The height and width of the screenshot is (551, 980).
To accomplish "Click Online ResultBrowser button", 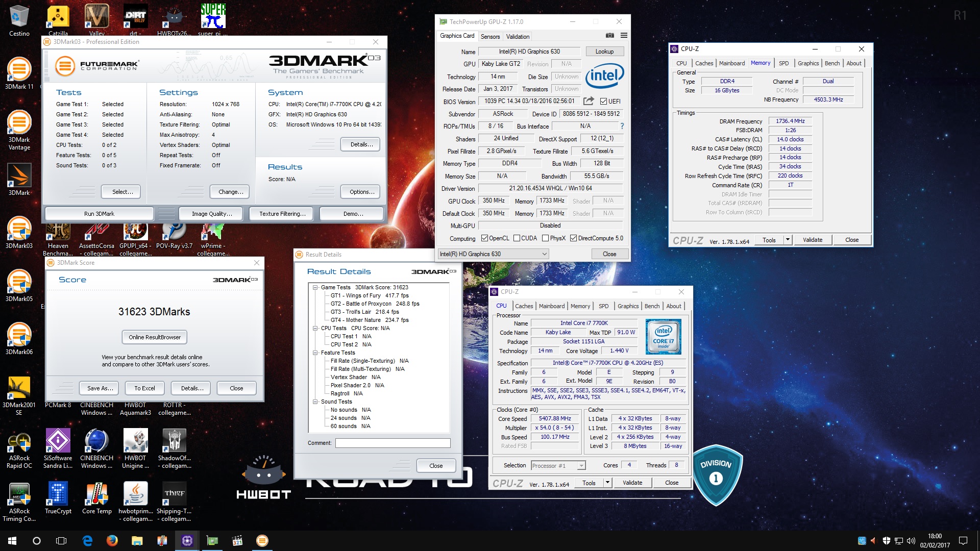I will click(155, 337).
